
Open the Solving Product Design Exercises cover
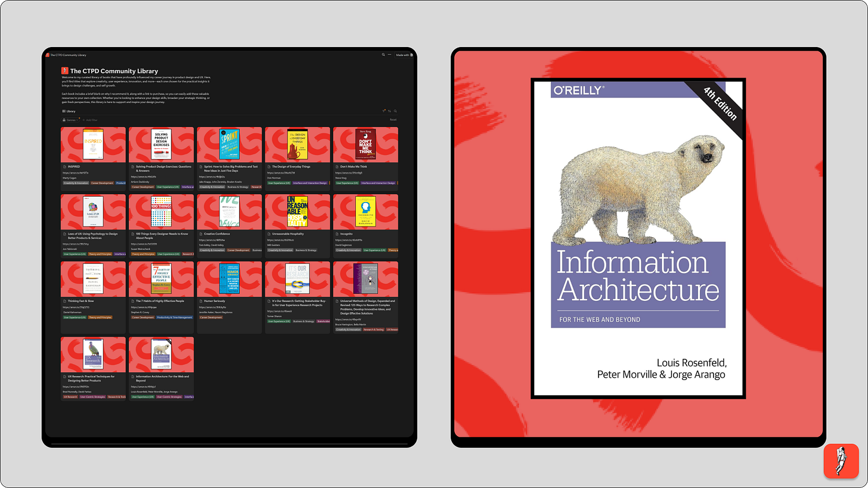(x=161, y=144)
